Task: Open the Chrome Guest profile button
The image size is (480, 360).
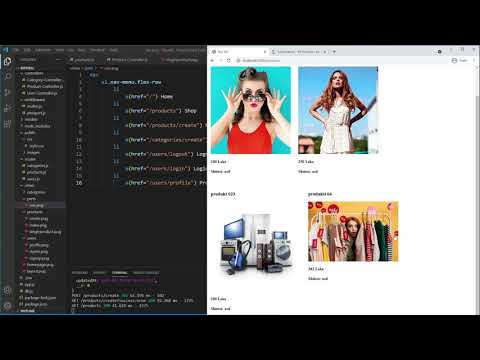Action: (459, 60)
